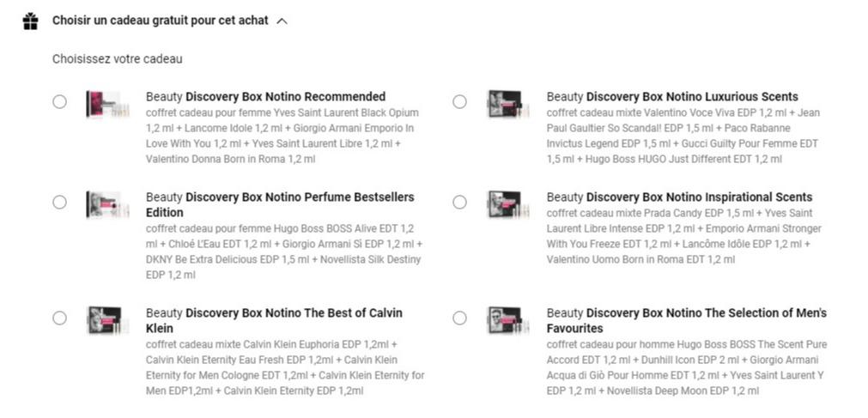
Task: Select Notino Recommended box radio button
Action: pos(59,102)
